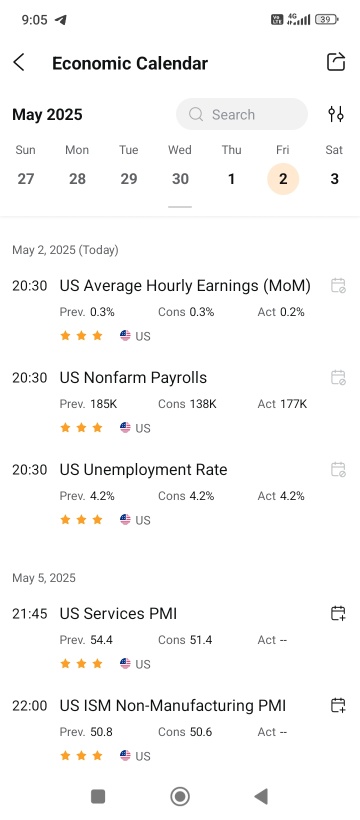
Task: Add US Services PMI reminder to calendar
Action: click(x=338, y=613)
